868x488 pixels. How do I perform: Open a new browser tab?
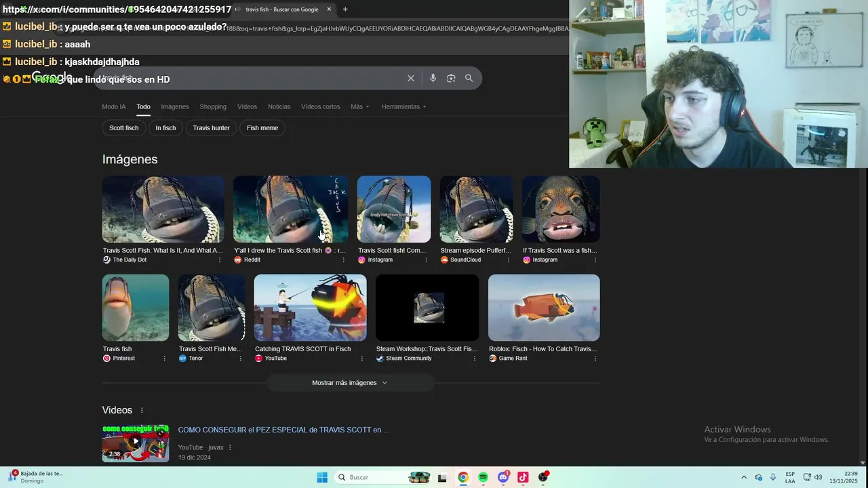coord(345,9)
